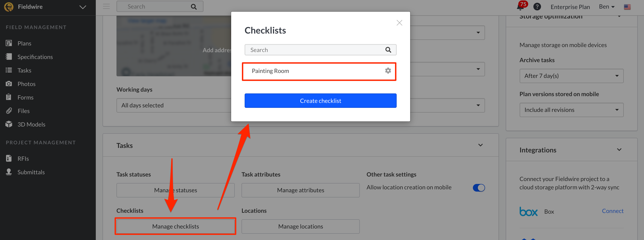The height and width of the screenshot is (240, 644).
Task: Click the hamburger menu near the search bar
Action: (106, 6)
